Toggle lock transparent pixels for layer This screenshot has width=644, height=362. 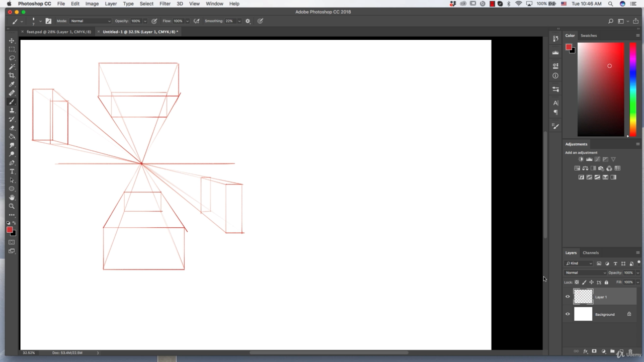(577, 282)
